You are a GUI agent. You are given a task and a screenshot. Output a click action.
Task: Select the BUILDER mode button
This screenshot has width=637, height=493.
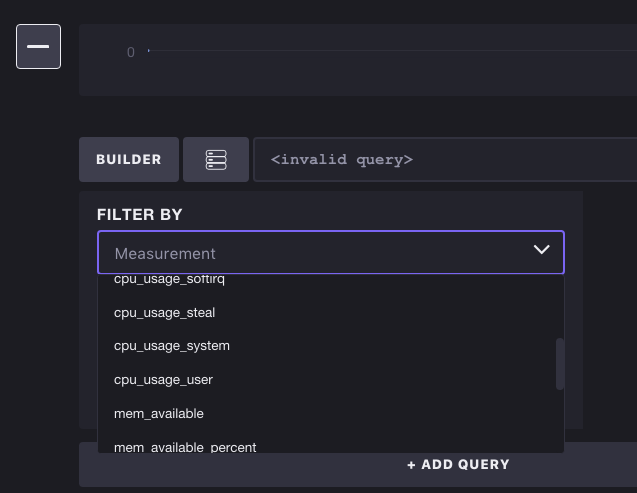[129, 160]
